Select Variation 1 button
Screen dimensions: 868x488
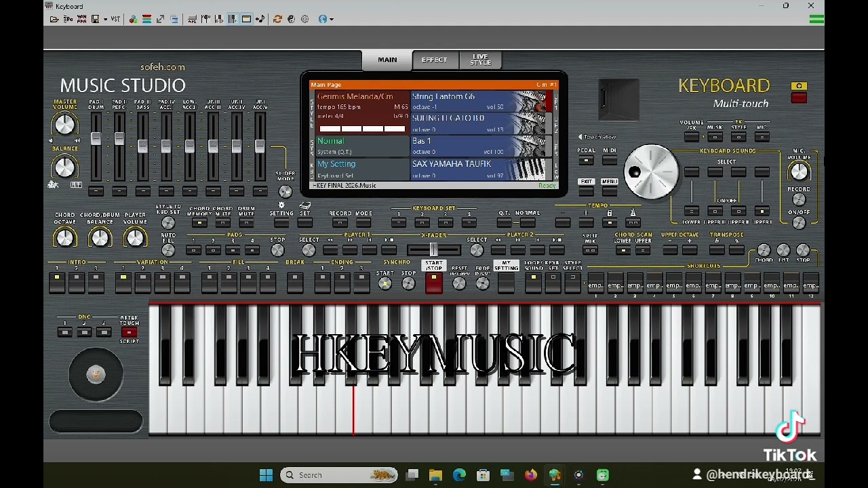click(x=123, y=283)
